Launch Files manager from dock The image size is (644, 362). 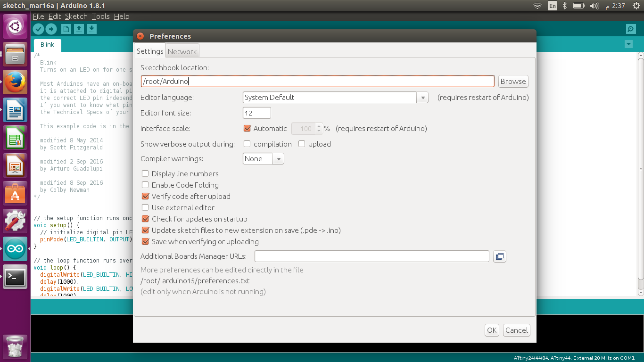point(15,54)
